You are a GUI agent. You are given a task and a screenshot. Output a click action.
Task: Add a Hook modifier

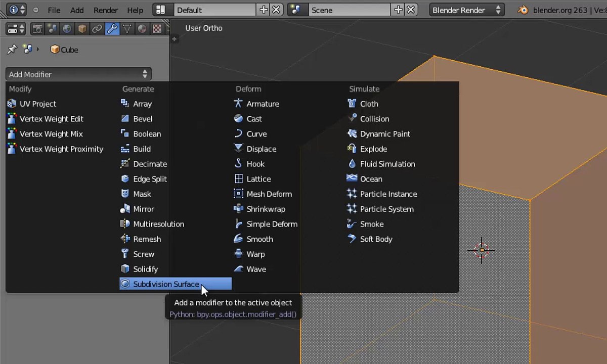[249, 164]
